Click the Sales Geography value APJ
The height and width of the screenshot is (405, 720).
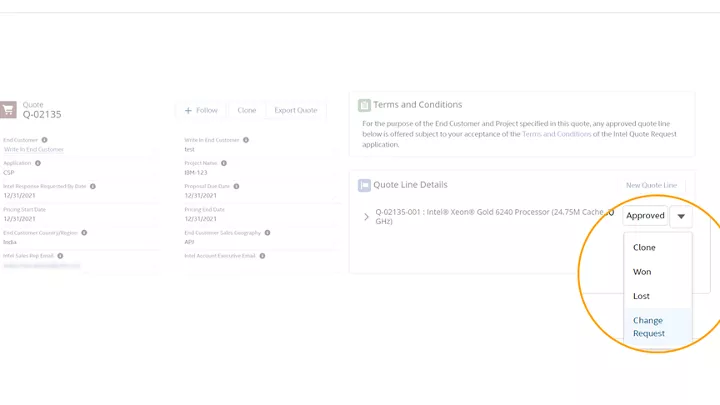[x=189, y=242]
